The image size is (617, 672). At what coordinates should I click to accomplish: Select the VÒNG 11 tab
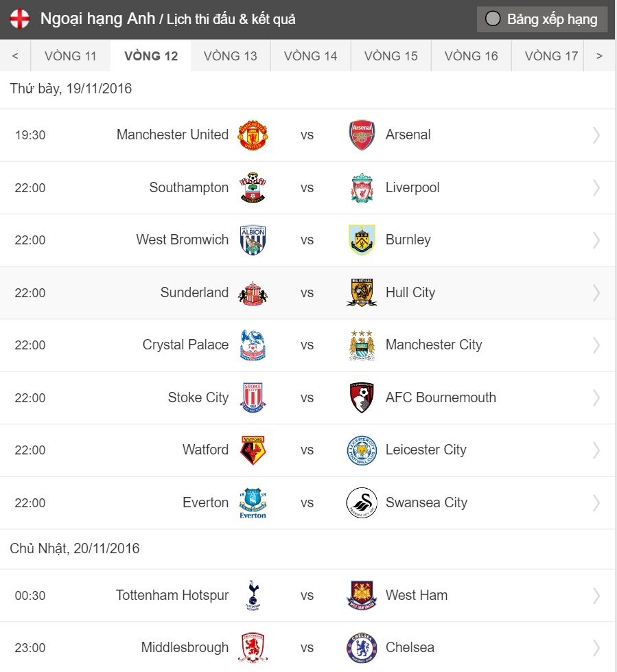click(x=71, y=56)
